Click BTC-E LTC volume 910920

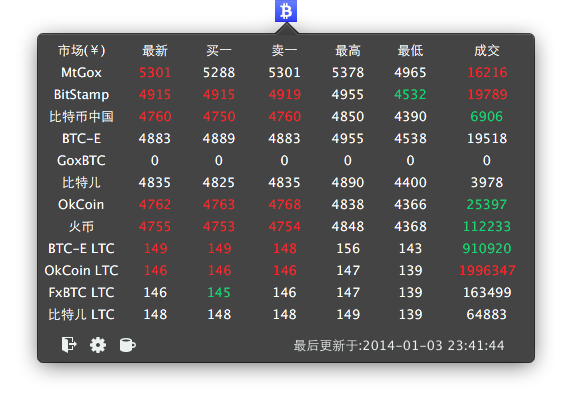click(x=487, y=249)
